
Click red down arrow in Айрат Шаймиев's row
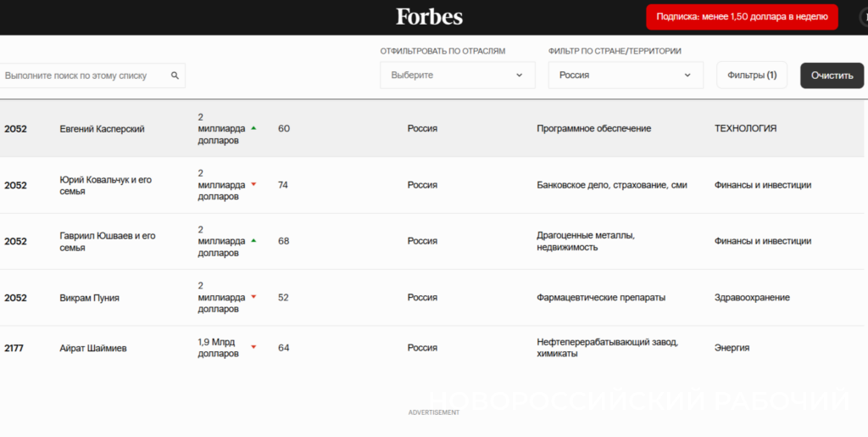click(253, 347)
